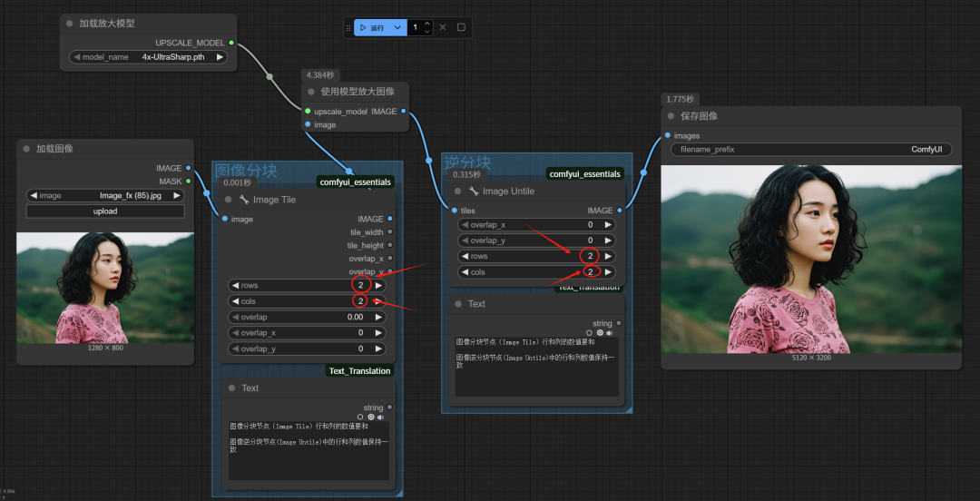This screenshot has height=501, width=980.
Task: Click circle icon in Text node under Image Untile
Action: tap(590, 333)
